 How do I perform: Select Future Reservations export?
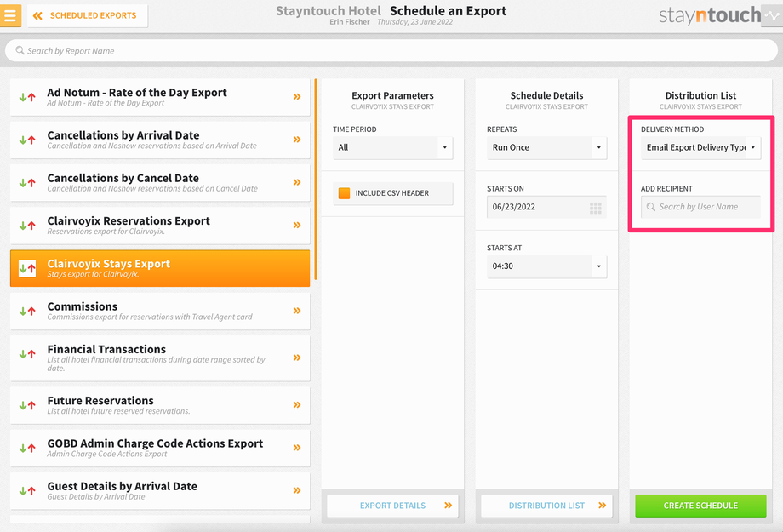coord(160,405)
